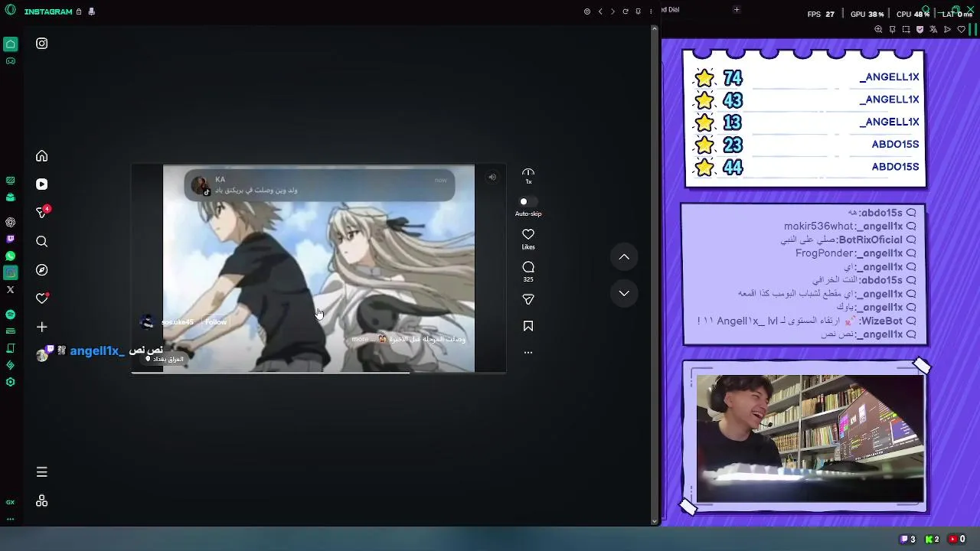Viewport: 980px width, 551px height.
Task: Open X Twitter in Opera sidebar
Action: 10,290
